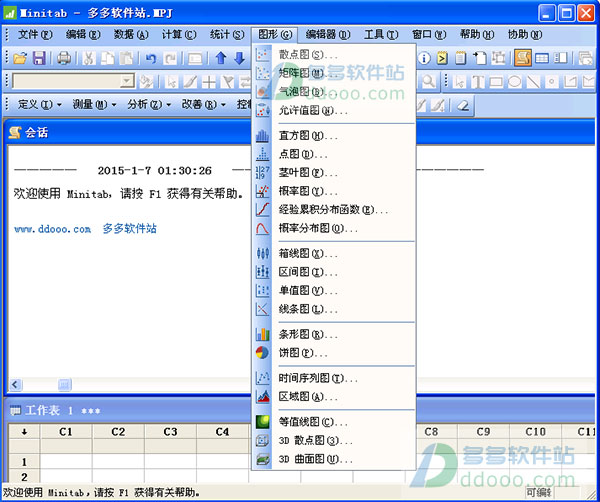Click the area graph icon beside 区域图
The image size is (600, 502).
pyautogui.click(x=262, y=396)
